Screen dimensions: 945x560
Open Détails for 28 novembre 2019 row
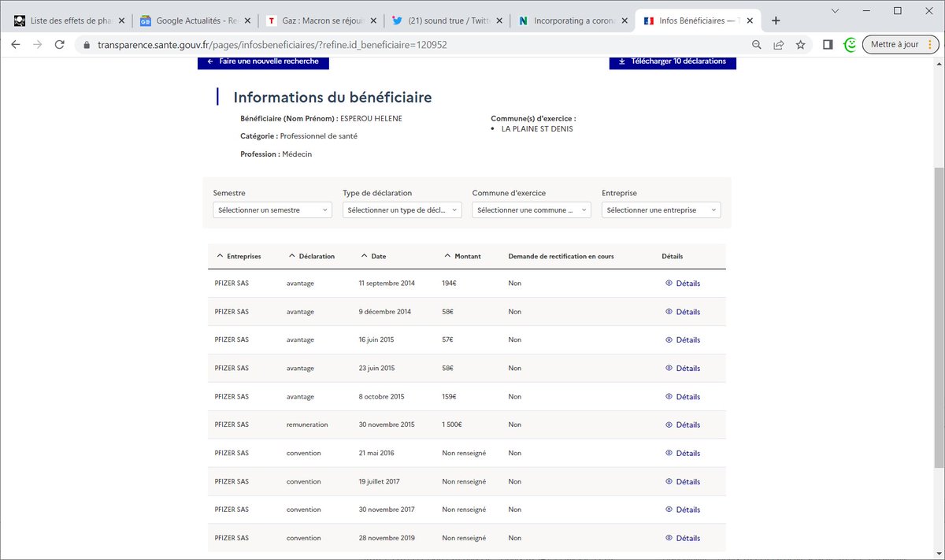tap(683, 539)
